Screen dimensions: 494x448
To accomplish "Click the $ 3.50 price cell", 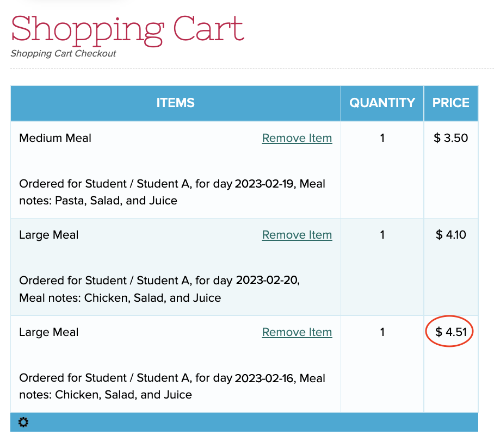I will point(451,138).
